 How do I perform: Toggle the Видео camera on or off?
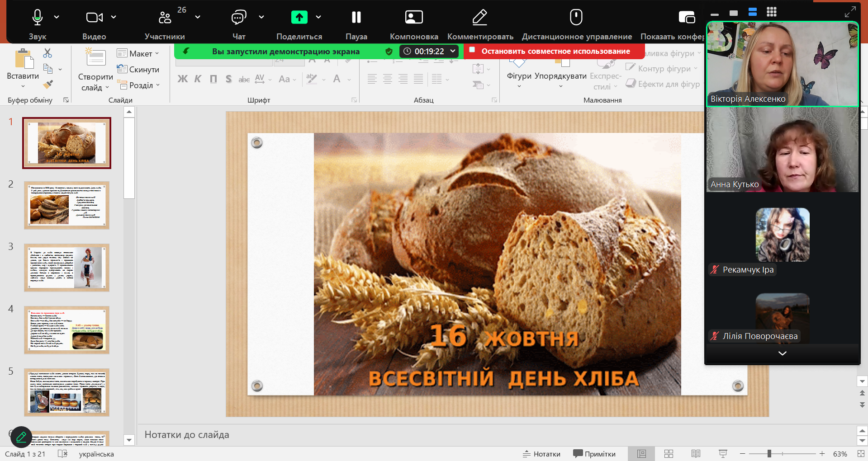point(94,18)
